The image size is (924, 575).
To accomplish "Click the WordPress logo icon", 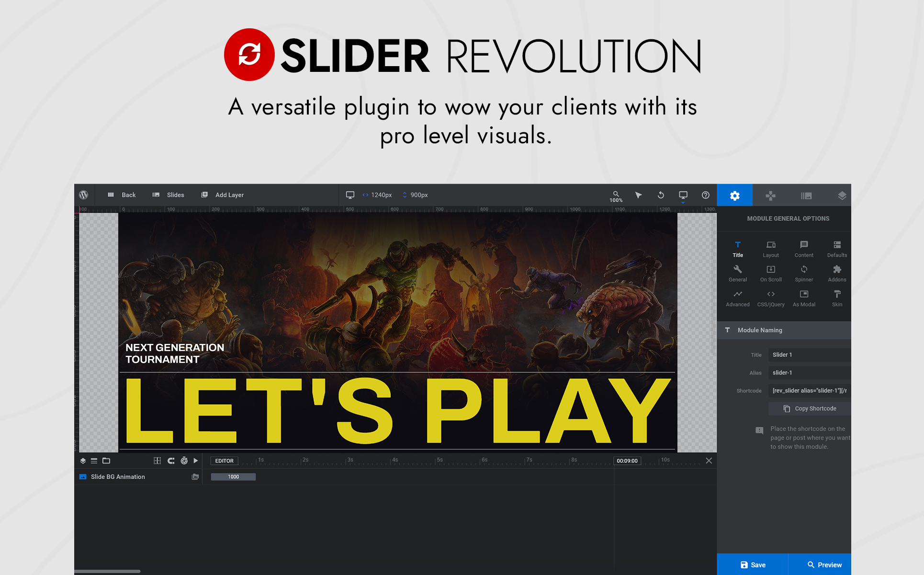I will pyautogui.click(x=84, y=195).
